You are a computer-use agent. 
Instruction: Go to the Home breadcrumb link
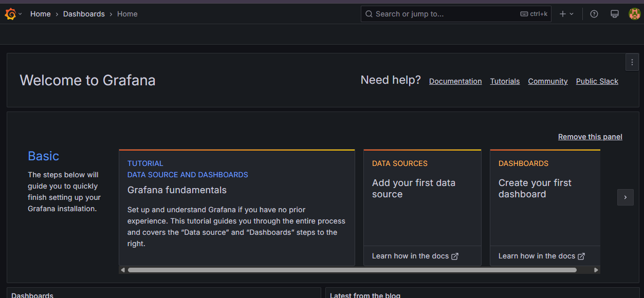click(40, 14)
